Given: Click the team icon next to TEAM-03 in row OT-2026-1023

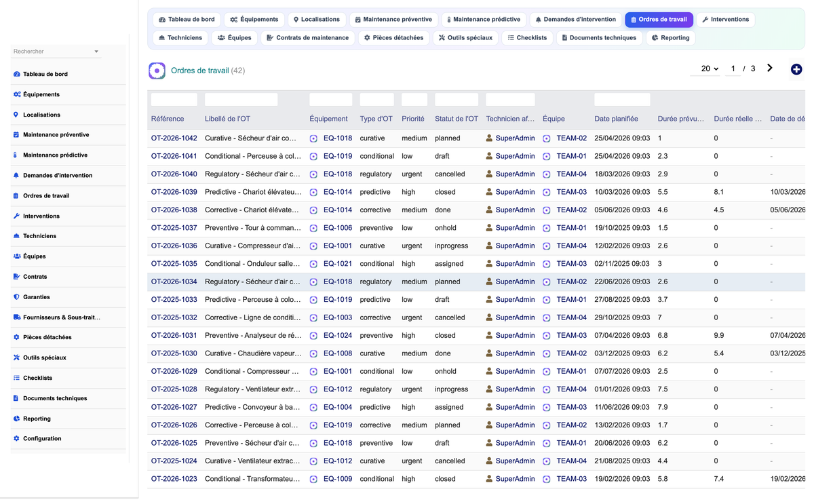Looking at the screenshot, I should coord(547,479).
